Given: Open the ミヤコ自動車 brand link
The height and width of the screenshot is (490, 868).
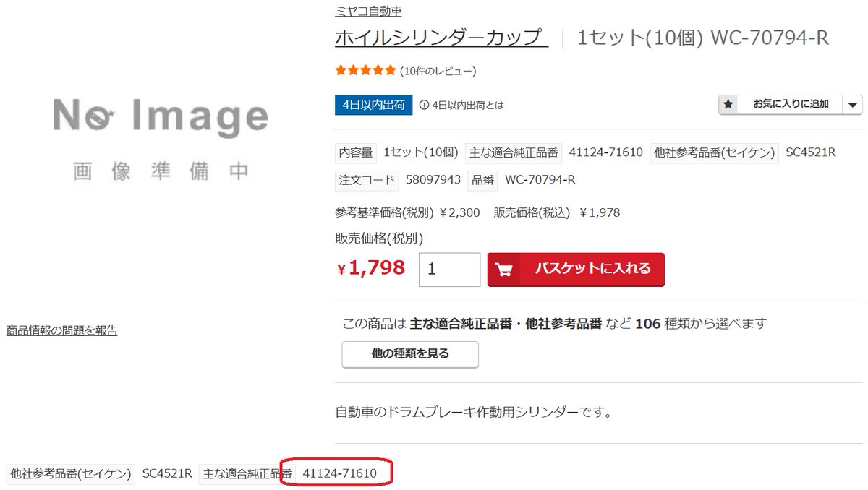Looking at the screenshot, I should click(368, 11).
